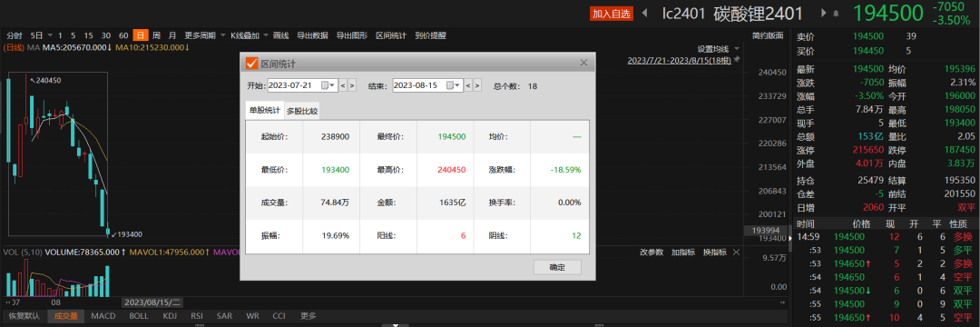Step end date backward one day

[x=468, y=85]
